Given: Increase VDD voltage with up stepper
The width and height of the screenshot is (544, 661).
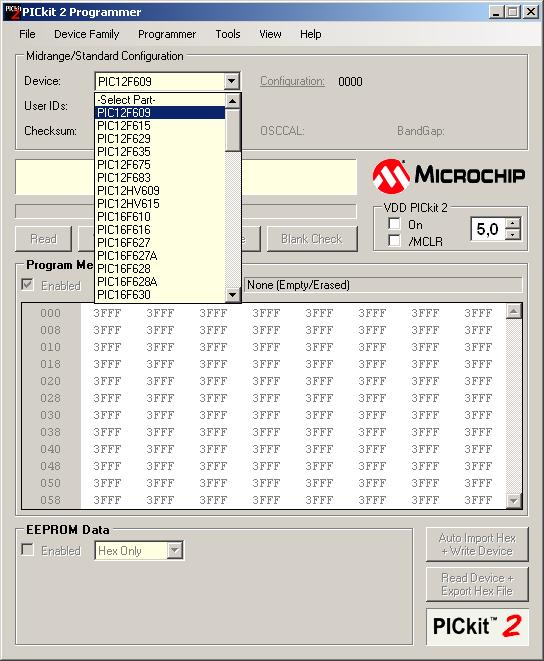Looking at the screenshot, I should 513,224.
